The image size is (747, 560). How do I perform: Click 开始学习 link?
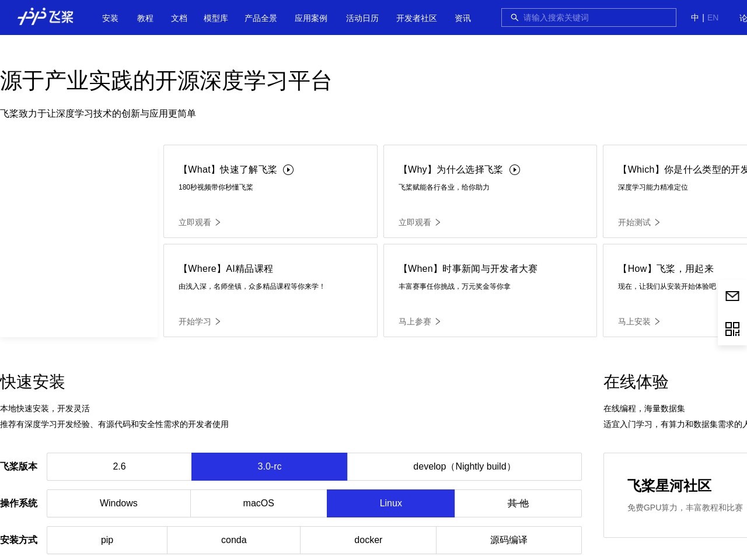coord(195,321)
